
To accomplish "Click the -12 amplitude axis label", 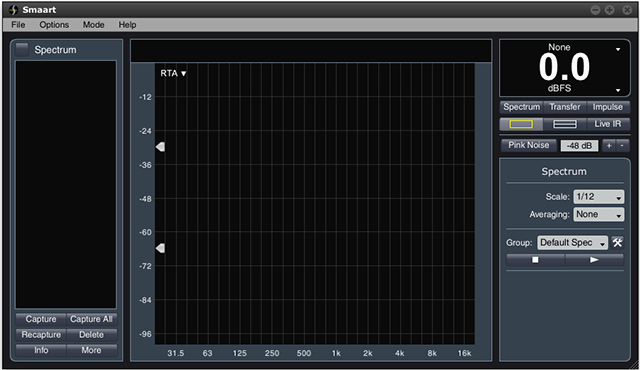I will pyautogui.click(x=145, y=97).
